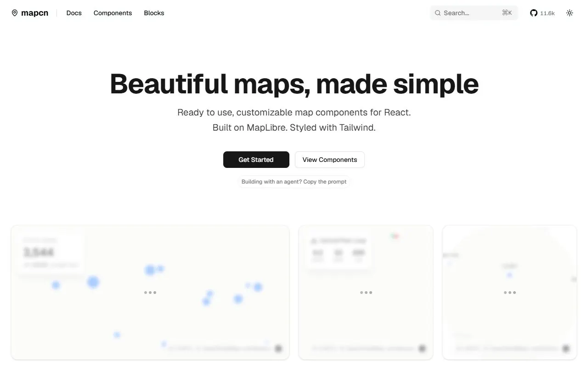
Task: Open the middle map preview card
Action: (x=366, y=292)
